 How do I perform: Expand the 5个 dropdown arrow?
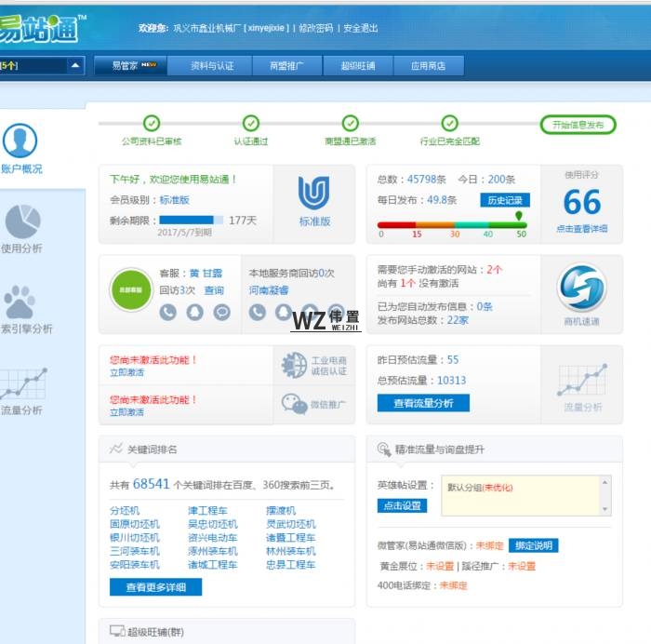[75, 65]
